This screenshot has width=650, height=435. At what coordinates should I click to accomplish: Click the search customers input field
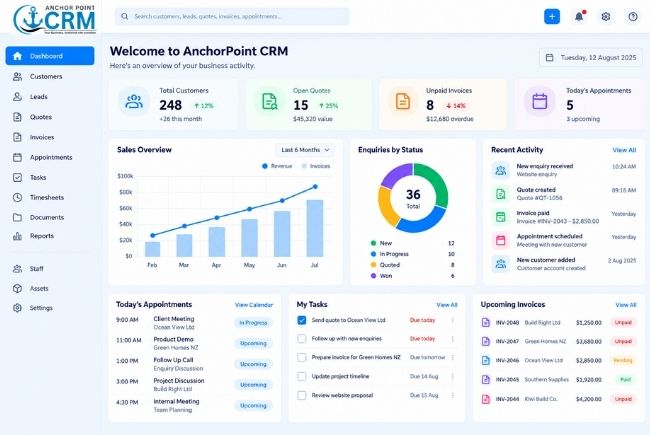232,17
